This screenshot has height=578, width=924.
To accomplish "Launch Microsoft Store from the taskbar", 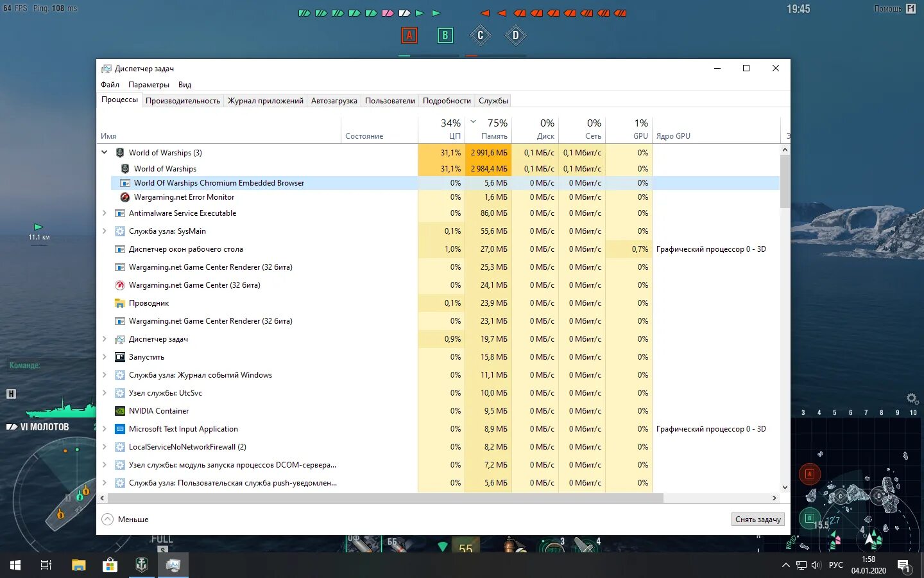I will click(x=110, y=565).
